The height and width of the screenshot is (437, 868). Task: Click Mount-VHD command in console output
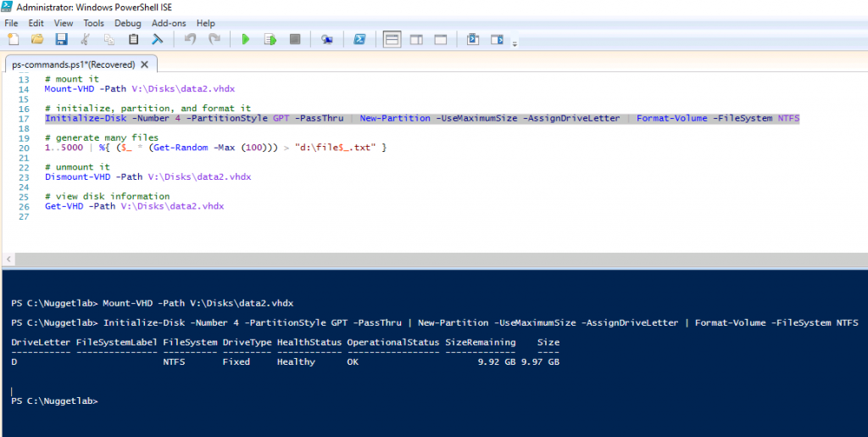(198, 304)
